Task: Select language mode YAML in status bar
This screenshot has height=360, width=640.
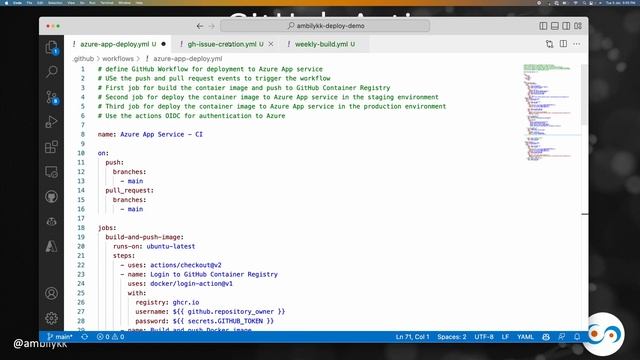Action: click(x=525, y=337)
